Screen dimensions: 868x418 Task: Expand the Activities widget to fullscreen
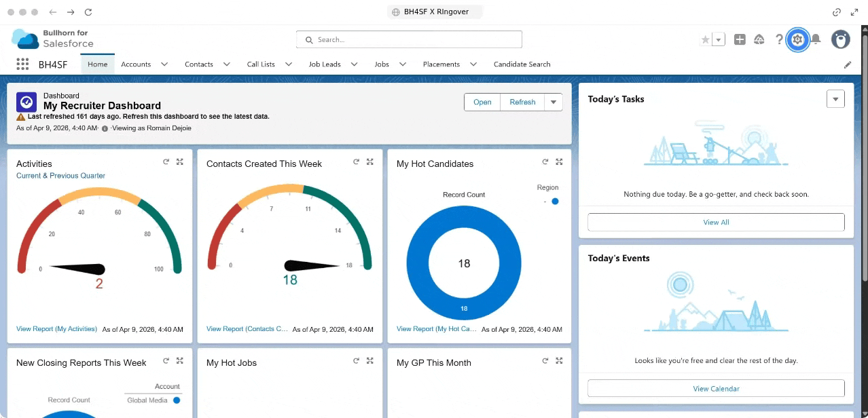pyautogui.click(x=180, y=161)
